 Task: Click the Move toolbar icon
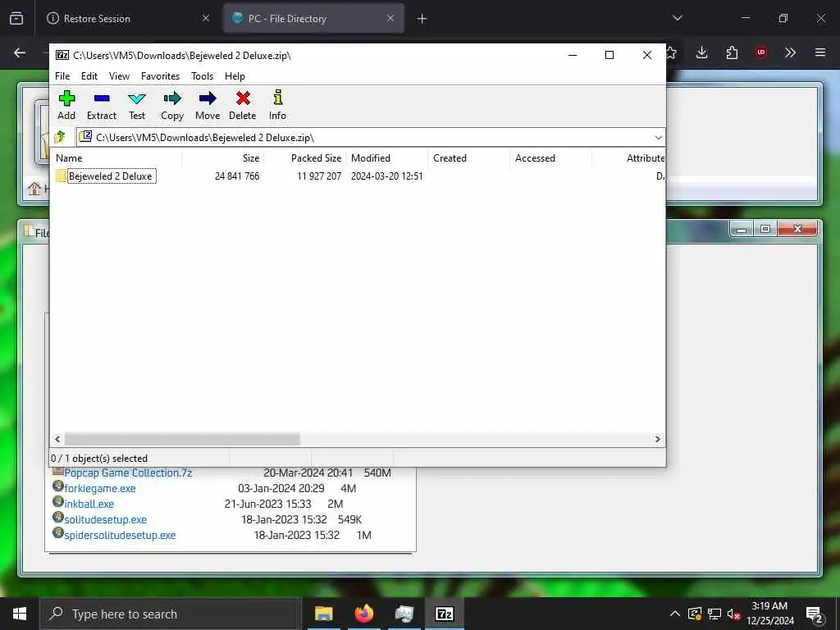pos(208,105)
